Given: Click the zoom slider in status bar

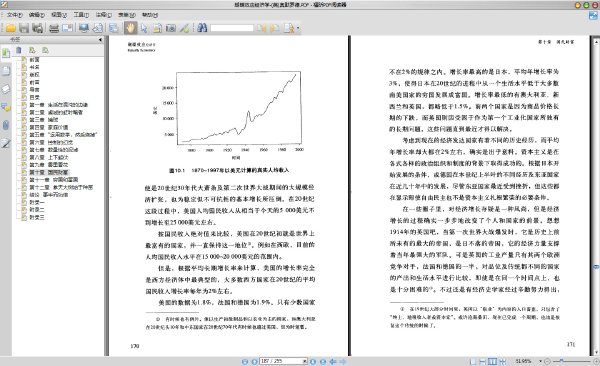Looking at the screenshot, I should pyautogui.click(x=572, y=361).
